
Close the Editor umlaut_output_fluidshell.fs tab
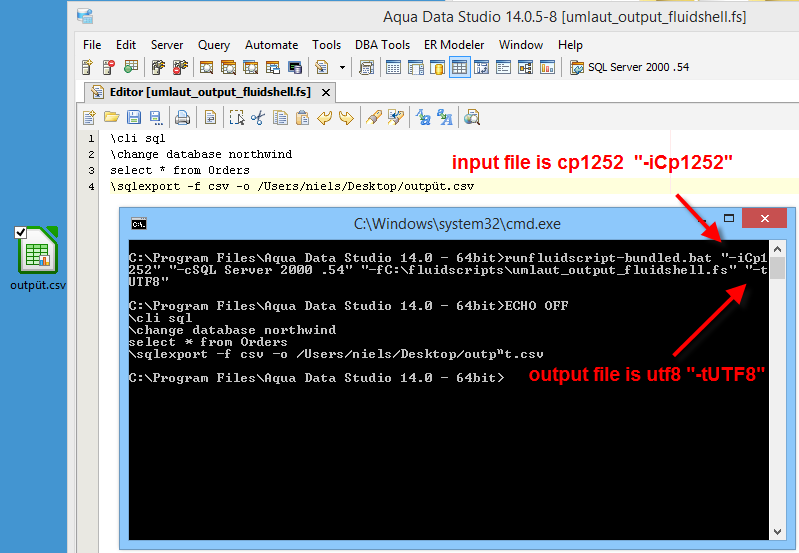[326, 93]
